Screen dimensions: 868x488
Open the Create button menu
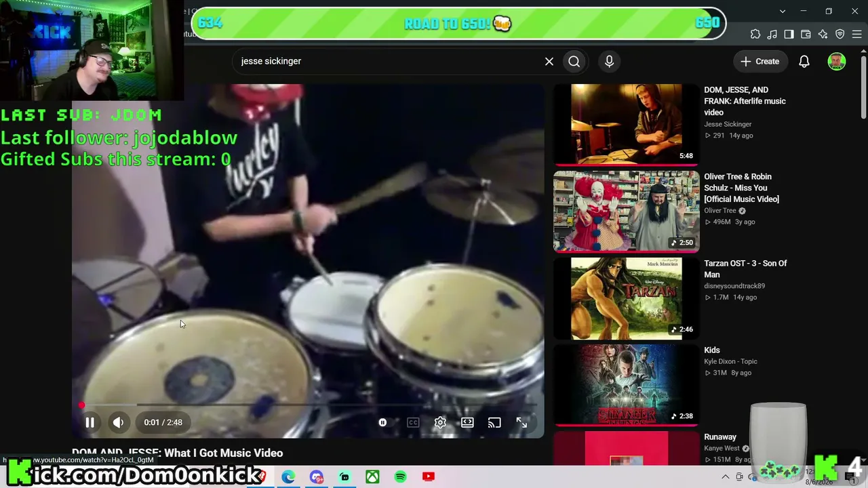pyautogui.click(x=760, y=61)
